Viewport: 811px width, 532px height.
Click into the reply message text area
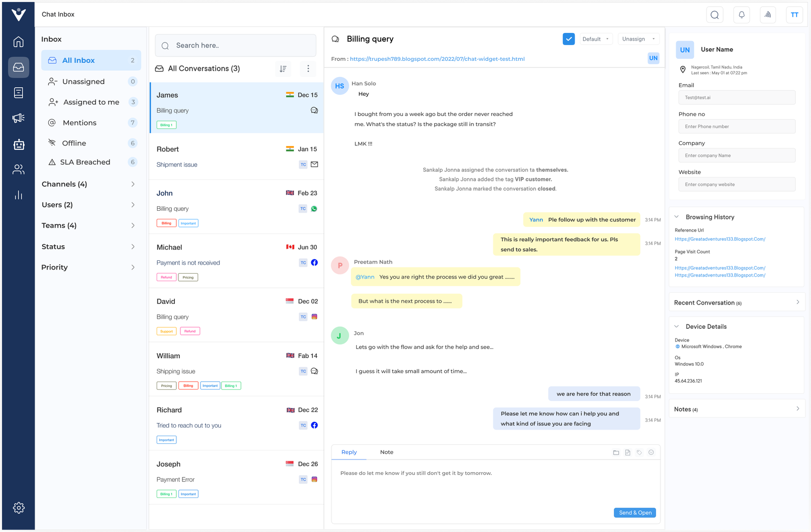496,484
